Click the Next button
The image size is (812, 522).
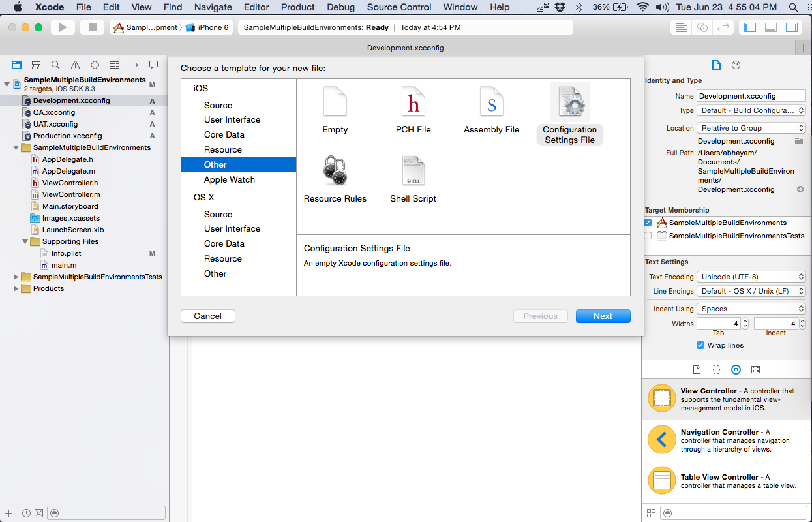[x=603, y=316]
